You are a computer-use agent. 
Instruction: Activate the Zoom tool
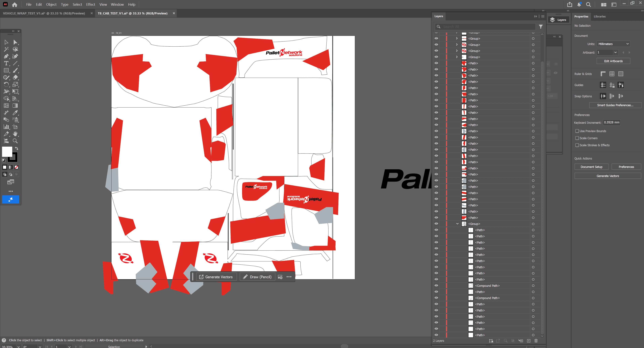pos(15,141)
